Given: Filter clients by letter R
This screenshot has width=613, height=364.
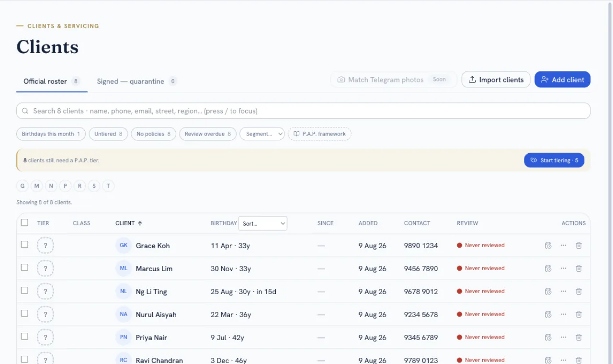Looking at the screenshot, I should tap(80, 186).
